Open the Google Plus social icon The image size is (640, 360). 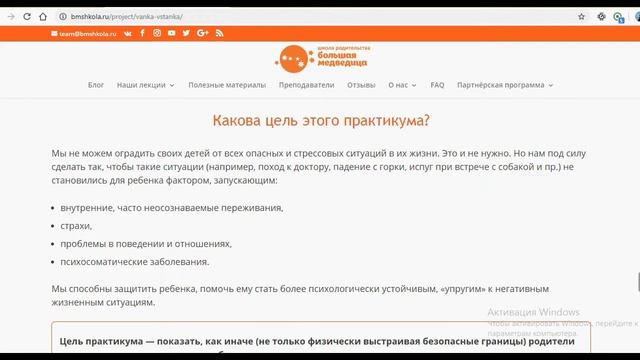coord(202,33)
